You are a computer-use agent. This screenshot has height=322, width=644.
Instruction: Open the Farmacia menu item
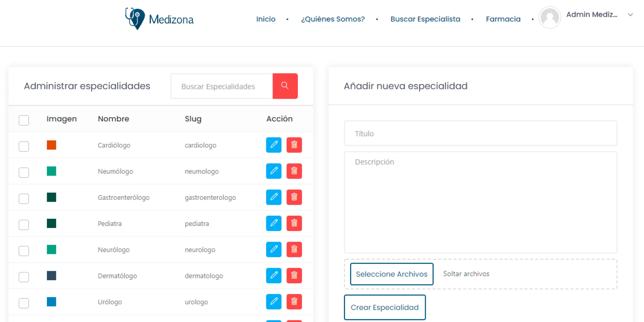[x=503, y=19]
